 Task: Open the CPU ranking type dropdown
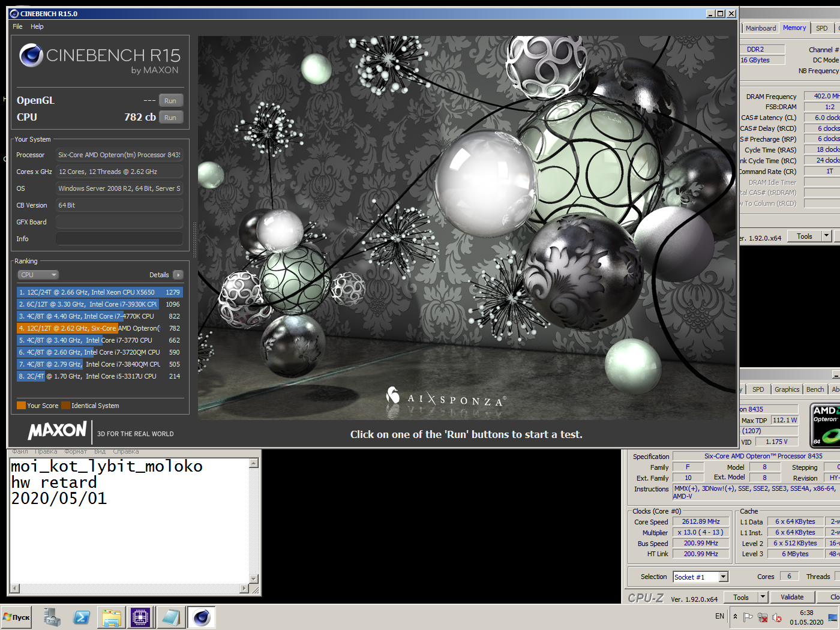click(x=38, y=275)
